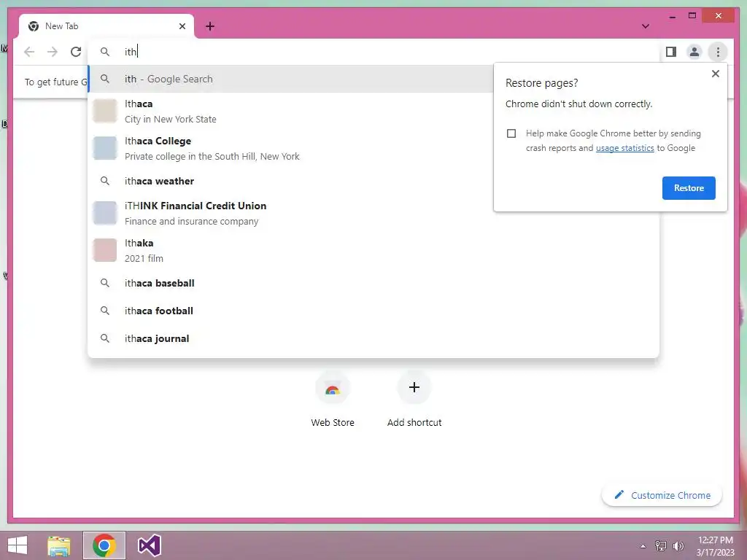Close the New Tab tab
Screen dimensions: 747x560
[x=182, y=26]
